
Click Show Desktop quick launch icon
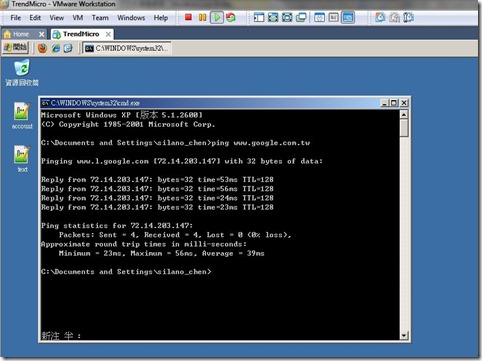pyautogui.click(x=68, y=48)
